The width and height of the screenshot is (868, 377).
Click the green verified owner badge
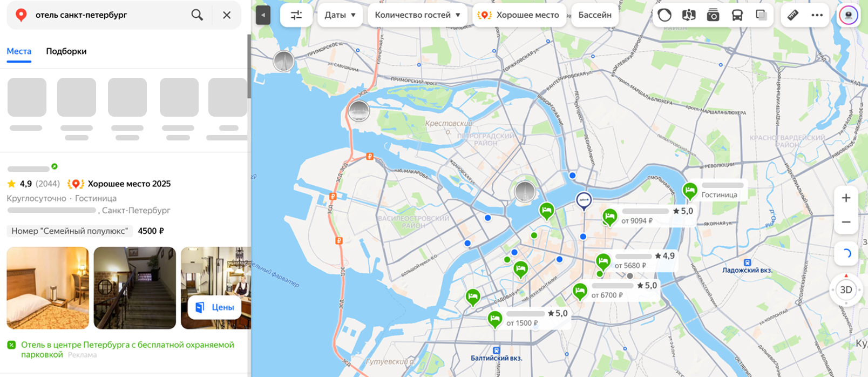pos(54,166)
